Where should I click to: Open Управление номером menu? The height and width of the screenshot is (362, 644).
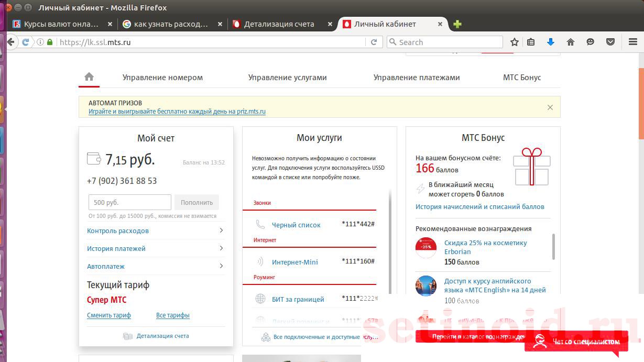162,77
